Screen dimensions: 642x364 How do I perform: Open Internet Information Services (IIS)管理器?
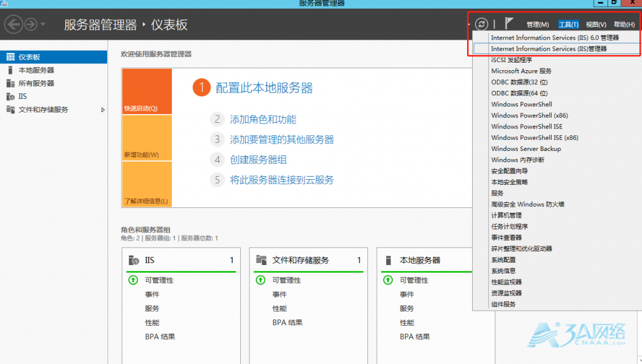[x=556, y=49]
